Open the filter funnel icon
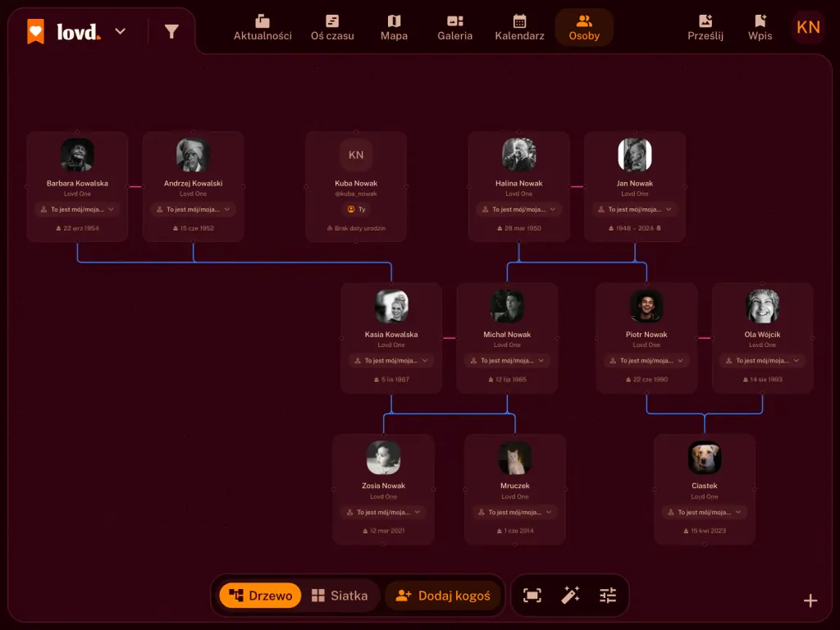The height and width of the screenshot is (630, 840). [171, 32]
